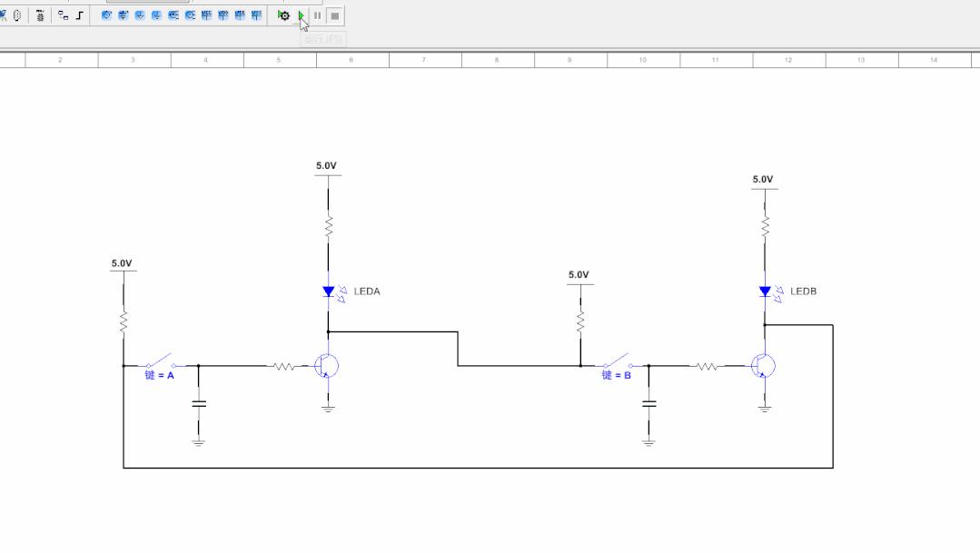Select the left transistor near LEDA
Screen dimensions: 980x553
pos(326,366)
